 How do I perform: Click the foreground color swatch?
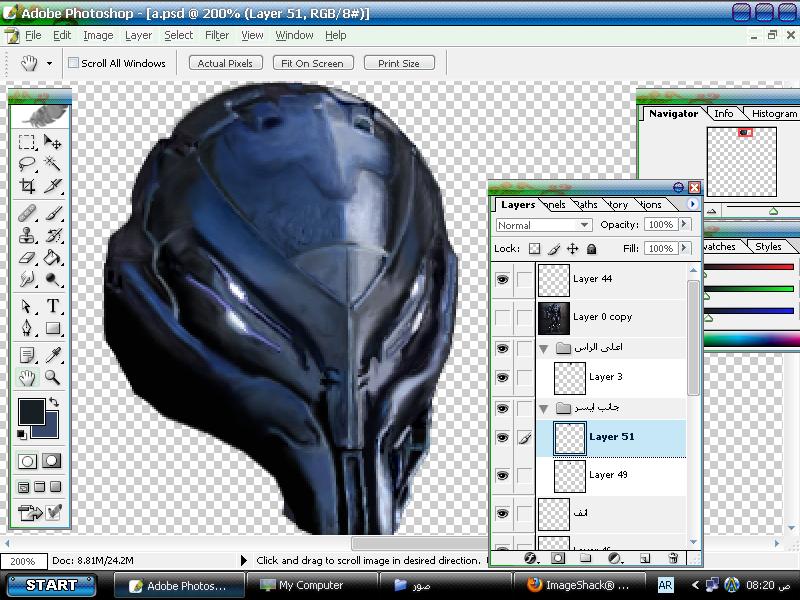[x=31, y=411]
